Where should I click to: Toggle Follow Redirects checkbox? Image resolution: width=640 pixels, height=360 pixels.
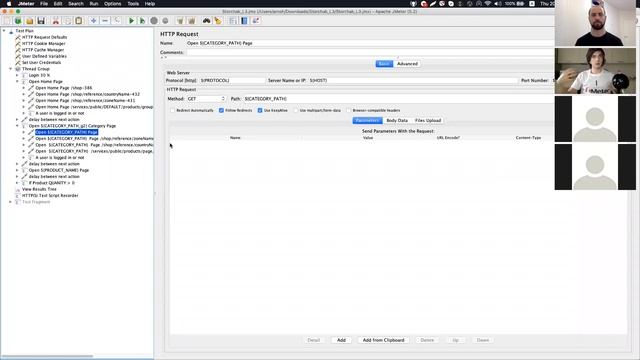pos(221,110)
